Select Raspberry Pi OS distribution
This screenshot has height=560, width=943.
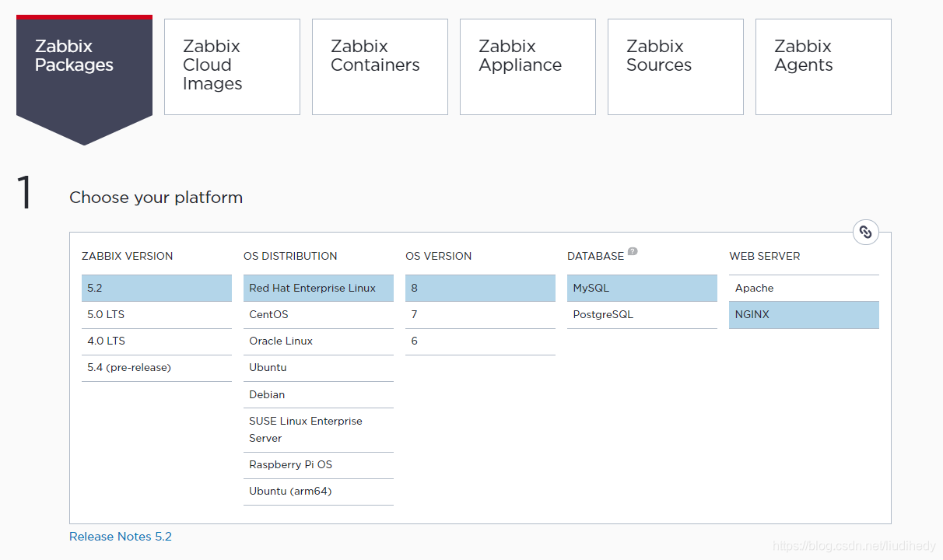click(318, 464)
